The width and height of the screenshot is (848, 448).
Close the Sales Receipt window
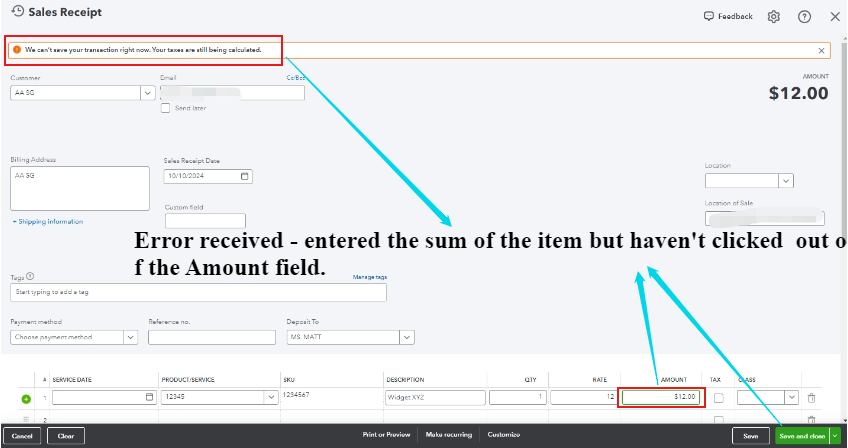point(835,17)
